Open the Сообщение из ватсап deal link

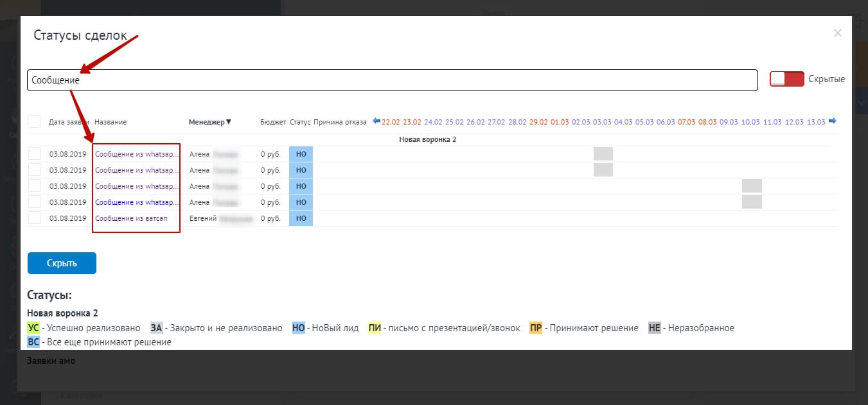tap(131, 218)
